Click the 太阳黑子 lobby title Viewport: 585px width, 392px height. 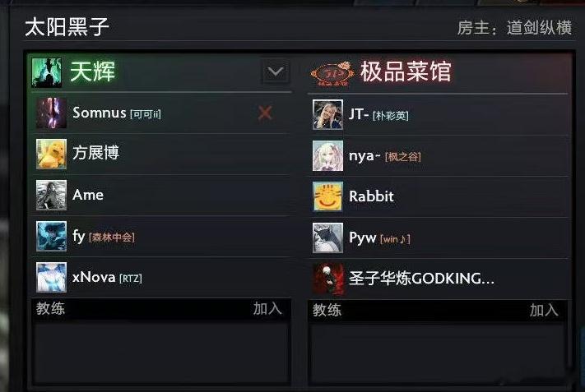pyautogui.click(x=67, y=27)
